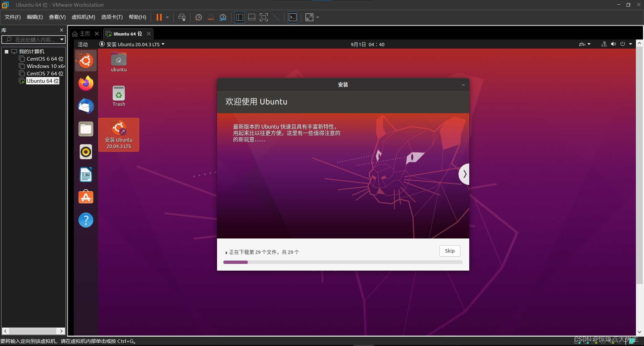Open LibreOffice Writer from the dock

coord(86,175)
